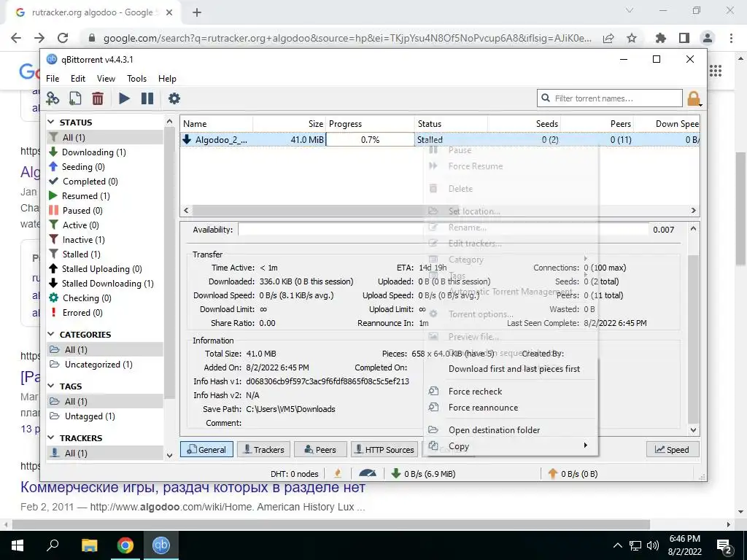747x560 pixels.
Task: Collapse the TAGS section
Action: [52, 386]
